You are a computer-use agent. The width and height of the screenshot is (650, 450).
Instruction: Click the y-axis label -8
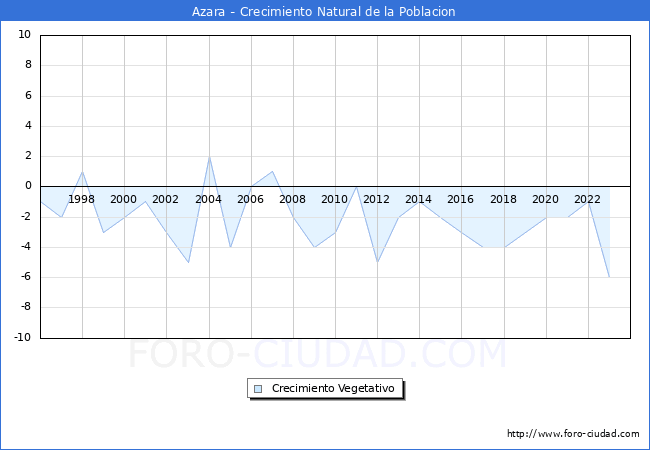tap(25, 307)
